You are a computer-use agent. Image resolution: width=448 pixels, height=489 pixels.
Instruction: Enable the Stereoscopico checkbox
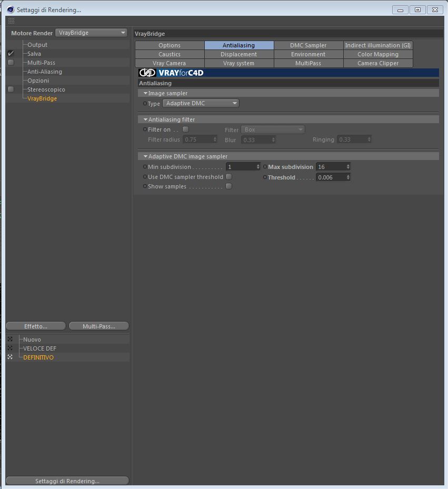point(11,89)
